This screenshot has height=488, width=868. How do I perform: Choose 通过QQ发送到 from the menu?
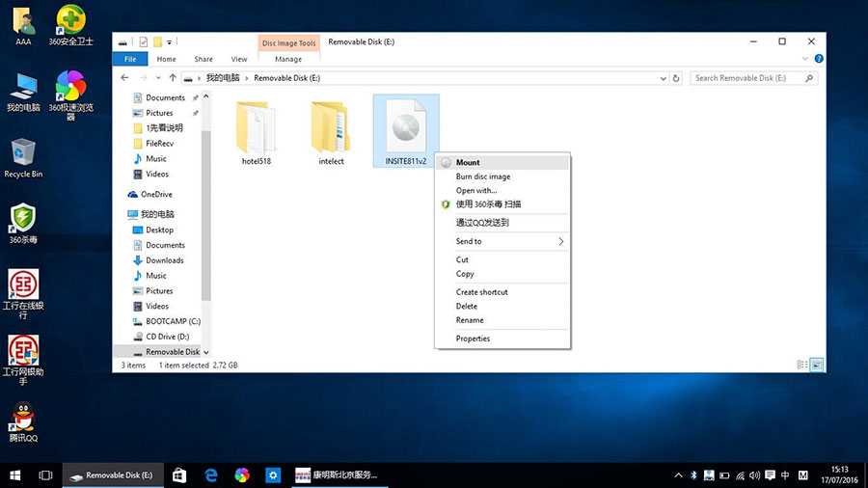click(502, 223)
